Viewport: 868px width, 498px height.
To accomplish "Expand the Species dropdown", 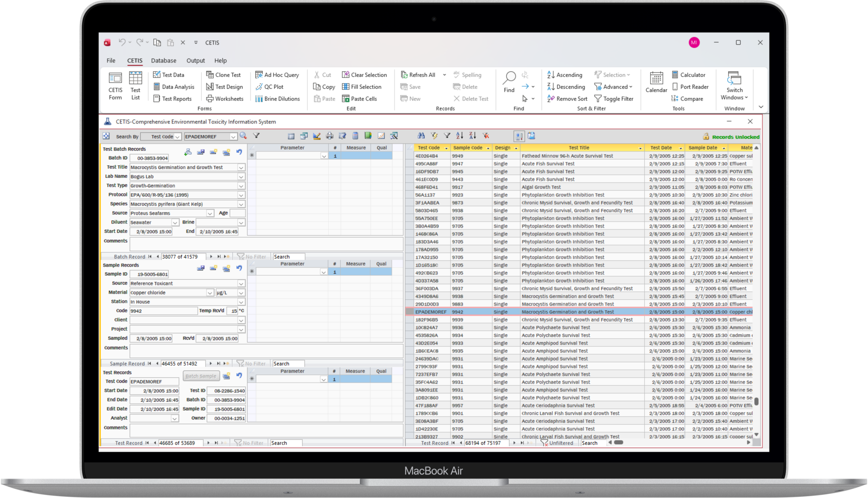I will pyautogui.click(x=241, y=204).
